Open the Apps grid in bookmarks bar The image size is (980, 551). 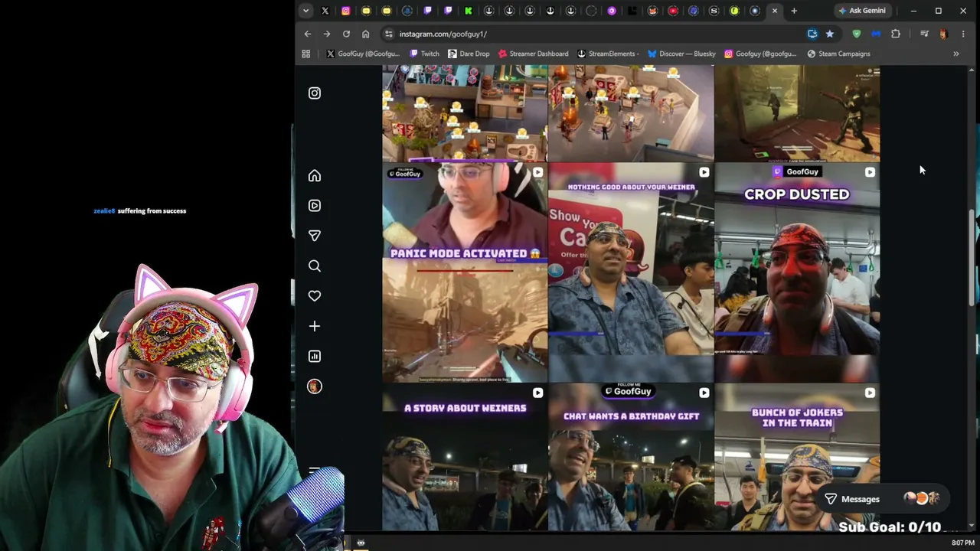click(306, 54)
